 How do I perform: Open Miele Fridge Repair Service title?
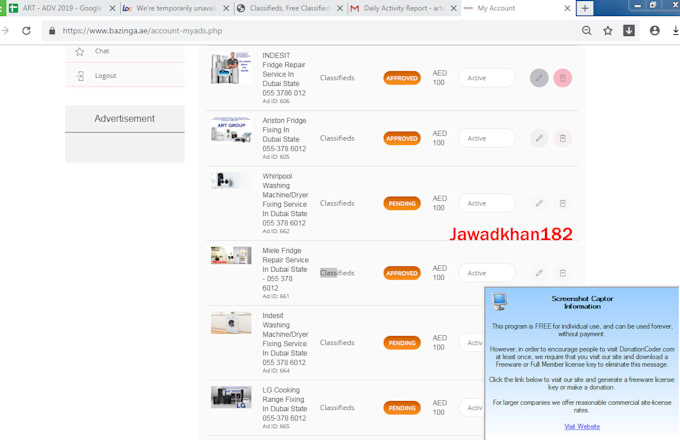click(x=285, y=269)
